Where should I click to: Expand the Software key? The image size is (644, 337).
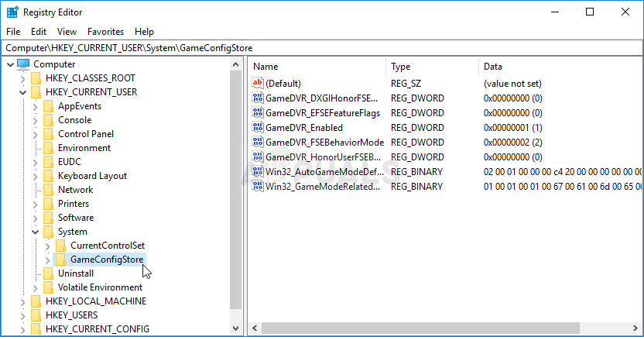pos(36,218)
